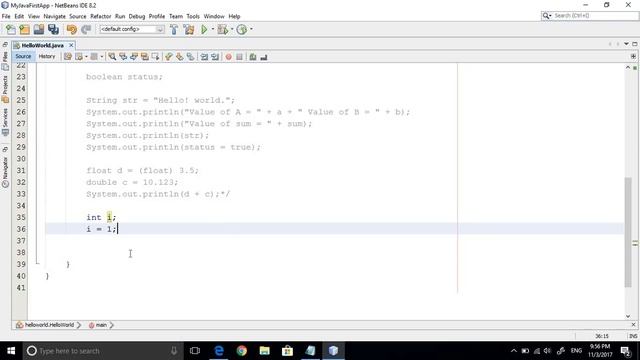The height and width of the screenshot is (360, 640).
Task: Expand the Profile Project dropdown arrow
Action: [x=251, y=29]
